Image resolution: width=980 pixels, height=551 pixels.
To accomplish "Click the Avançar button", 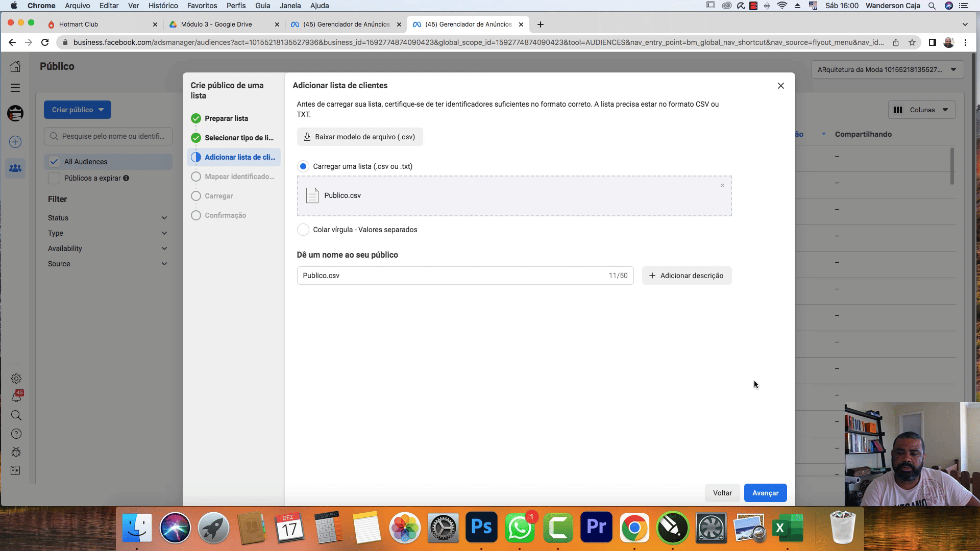I will point(765,493).
